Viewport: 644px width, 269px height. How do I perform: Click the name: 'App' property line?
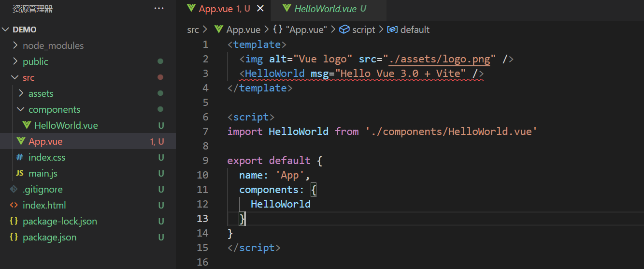coord(274,175)
